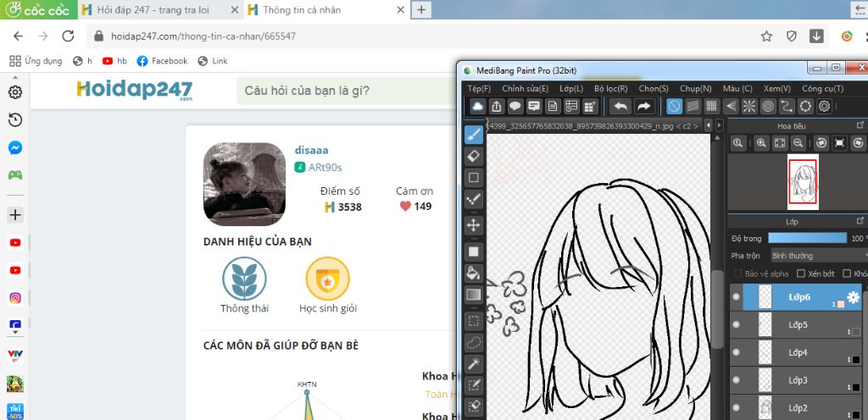
Task: Toggle Bảo vệ alpha checkbox
Action: [737, 274]
